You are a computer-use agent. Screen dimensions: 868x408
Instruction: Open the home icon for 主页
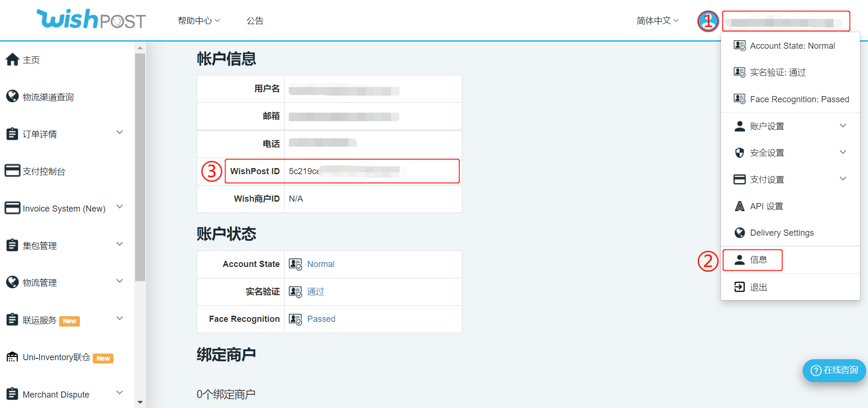pos(12,60)
